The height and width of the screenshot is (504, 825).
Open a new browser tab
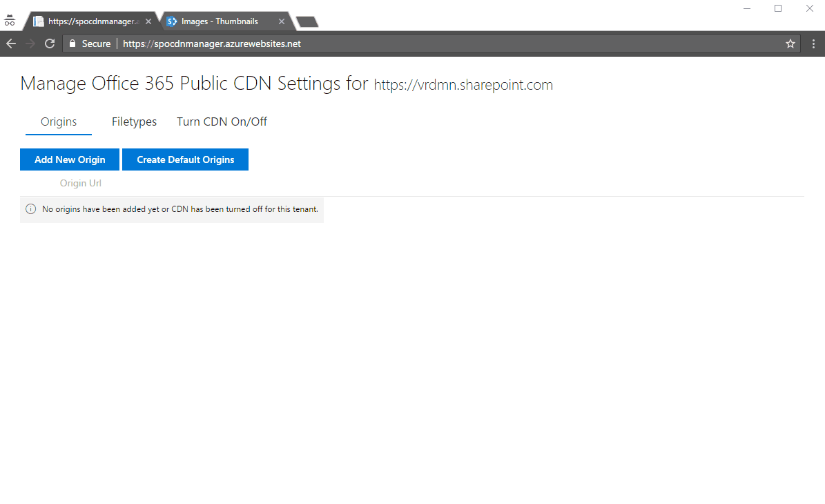[x=307, y=21]
